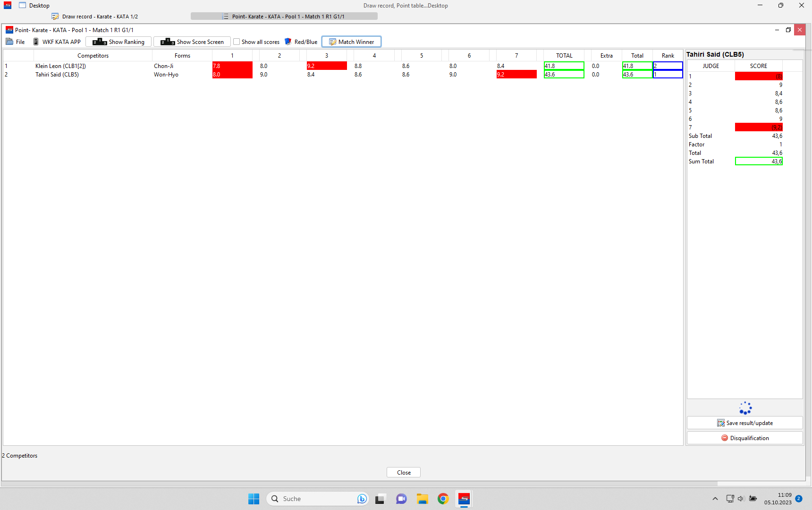Screen dimensions: 812x510
Task: Click the Save result/update button
Action: pyautogui.click(x=744, y=423)
